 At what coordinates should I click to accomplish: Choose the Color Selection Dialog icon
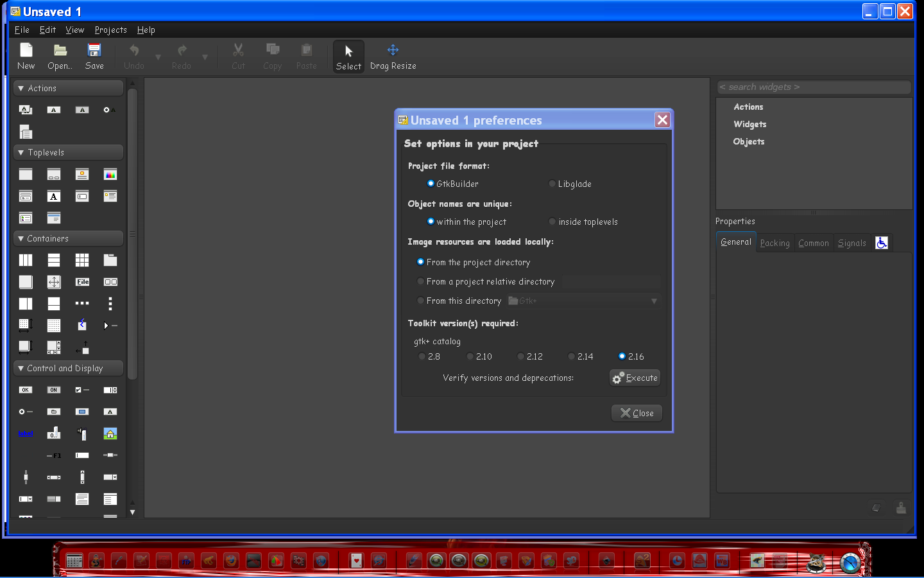coord(110,175)
